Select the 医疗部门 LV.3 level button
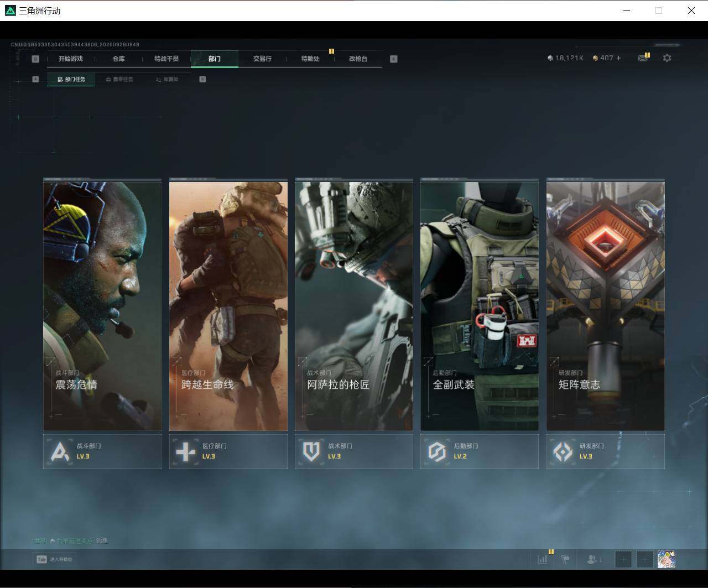708x588 pixels. (228, 451)
